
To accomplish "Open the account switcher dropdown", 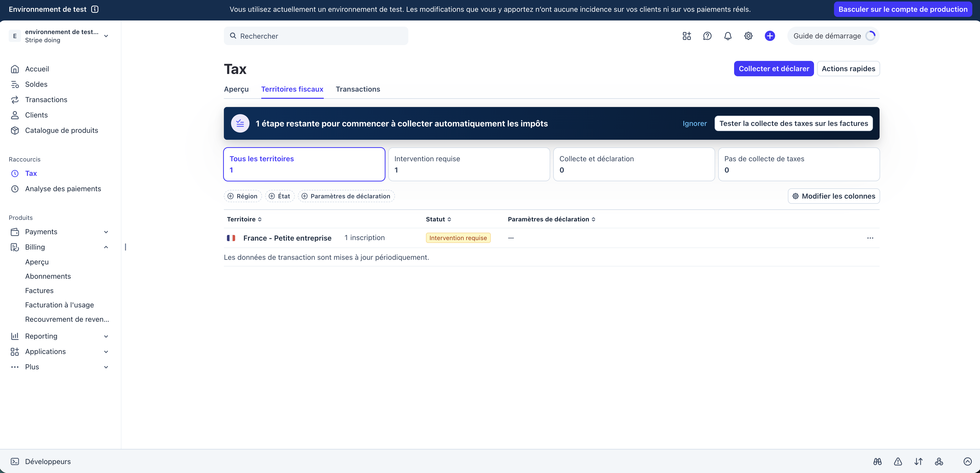I will (59, 36).
